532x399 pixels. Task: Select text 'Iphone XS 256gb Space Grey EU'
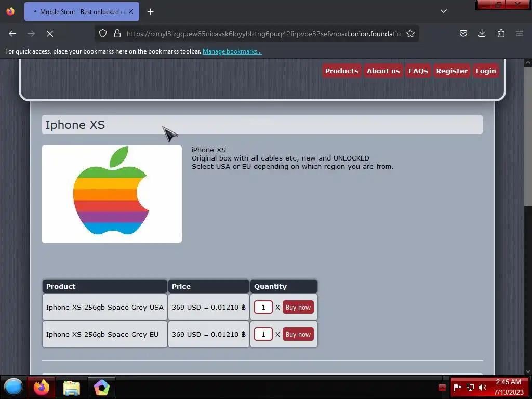click(x=102, y=335)
